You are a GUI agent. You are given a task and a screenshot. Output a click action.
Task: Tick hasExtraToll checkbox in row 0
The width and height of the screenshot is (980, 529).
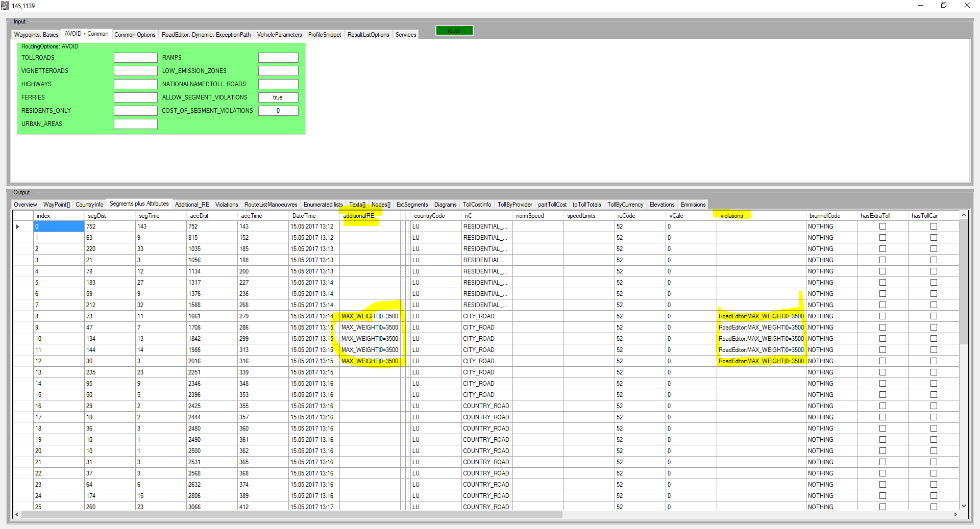tap(883, 226)
